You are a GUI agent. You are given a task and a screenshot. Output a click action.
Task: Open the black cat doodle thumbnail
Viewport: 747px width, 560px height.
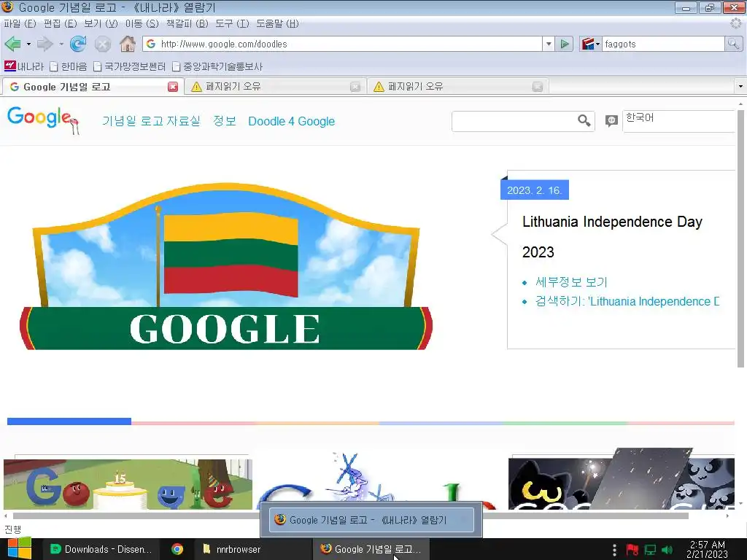click(x=622, y=480)
